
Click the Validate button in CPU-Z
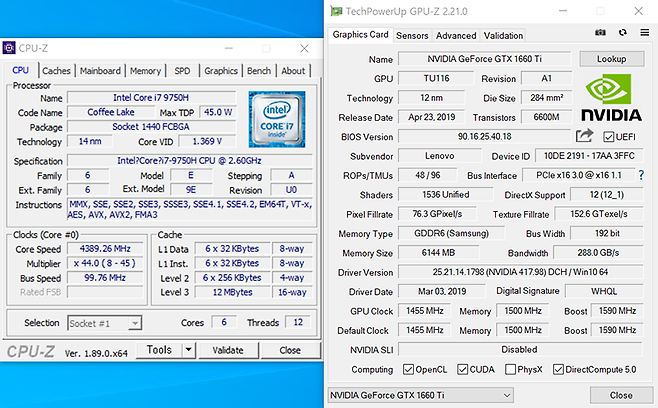click(x=228, y=350)
